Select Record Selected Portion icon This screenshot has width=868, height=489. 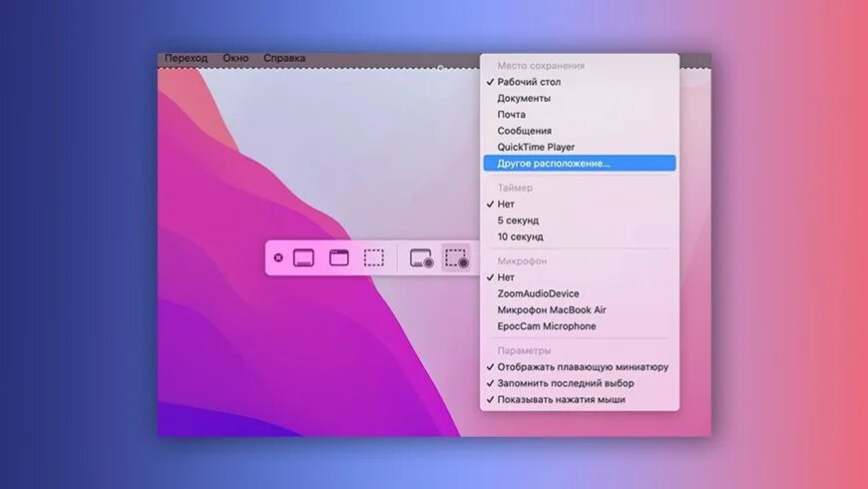point(457,258)
